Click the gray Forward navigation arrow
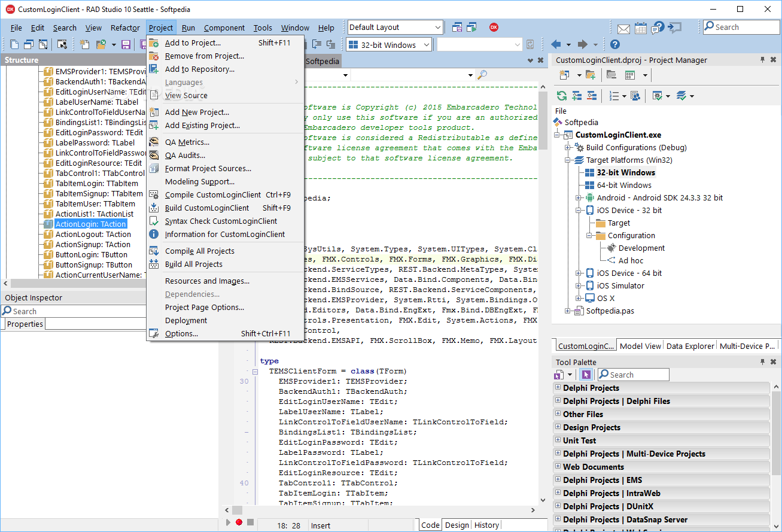Image resolution: width=782 pixels, height=532 pixels. coord(582,44)
